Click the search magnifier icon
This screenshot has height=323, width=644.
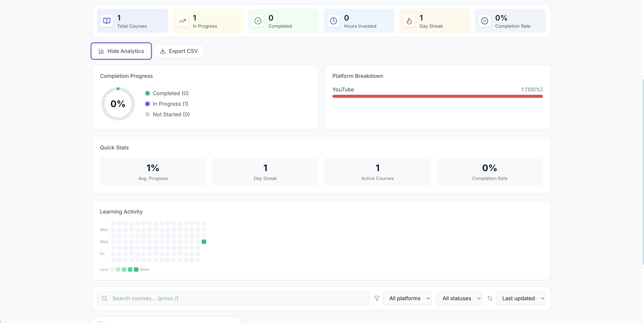click(105, 298)
